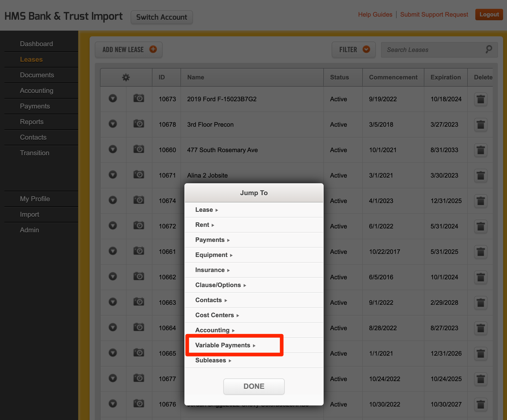This screenshot has height=420, width=507.
Task: Expand row dropdown arrow for lease 10660
Action: (113, 149)
